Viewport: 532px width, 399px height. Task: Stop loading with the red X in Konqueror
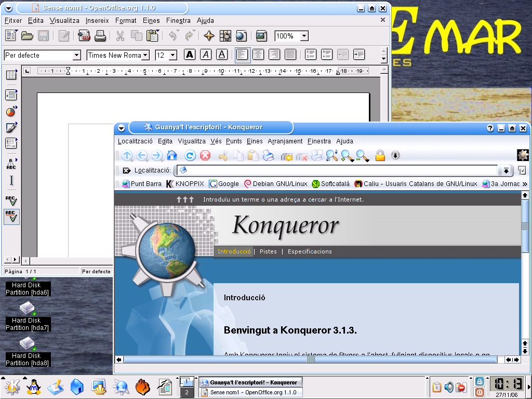pyautogui.click(x=205, y=155)
